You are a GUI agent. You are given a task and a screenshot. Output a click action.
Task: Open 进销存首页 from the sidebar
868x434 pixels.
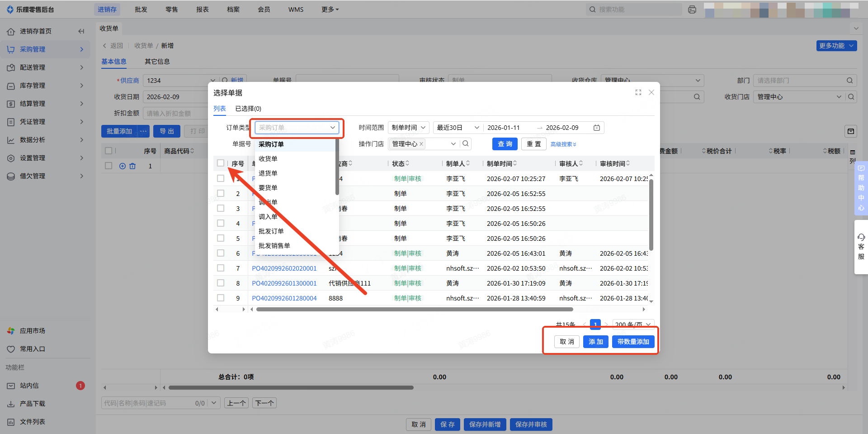36,31
